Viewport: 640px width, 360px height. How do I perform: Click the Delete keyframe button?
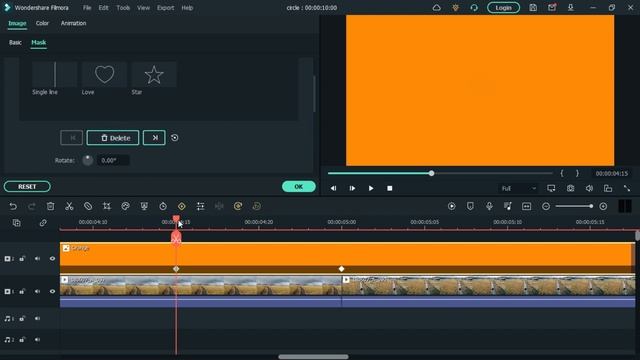coord(113,138)
